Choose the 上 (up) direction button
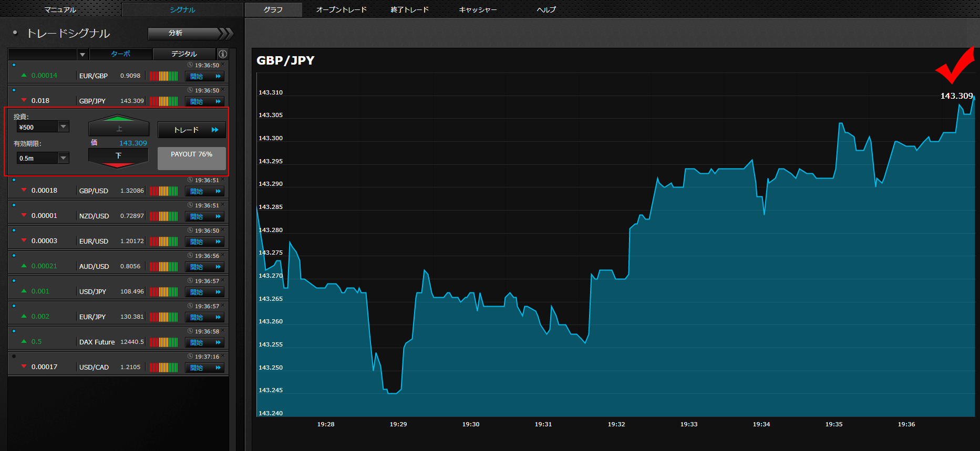This screenshot has width=980, height=451. (x=119, y=126)
